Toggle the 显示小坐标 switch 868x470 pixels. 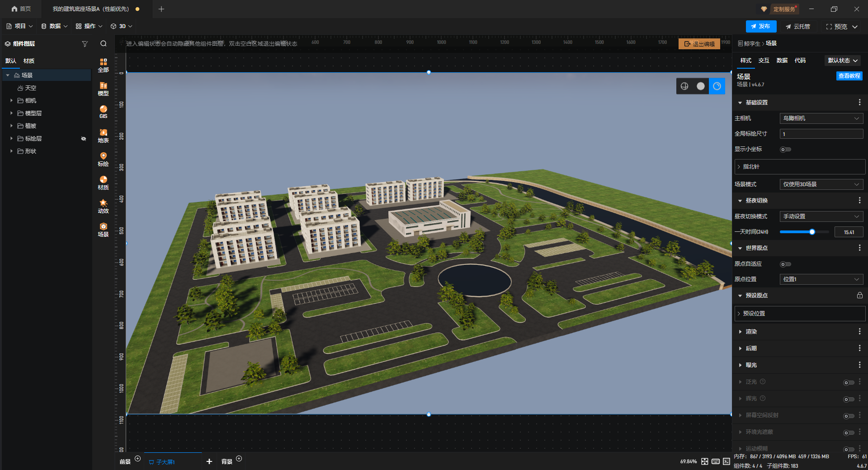click(785, 150)
